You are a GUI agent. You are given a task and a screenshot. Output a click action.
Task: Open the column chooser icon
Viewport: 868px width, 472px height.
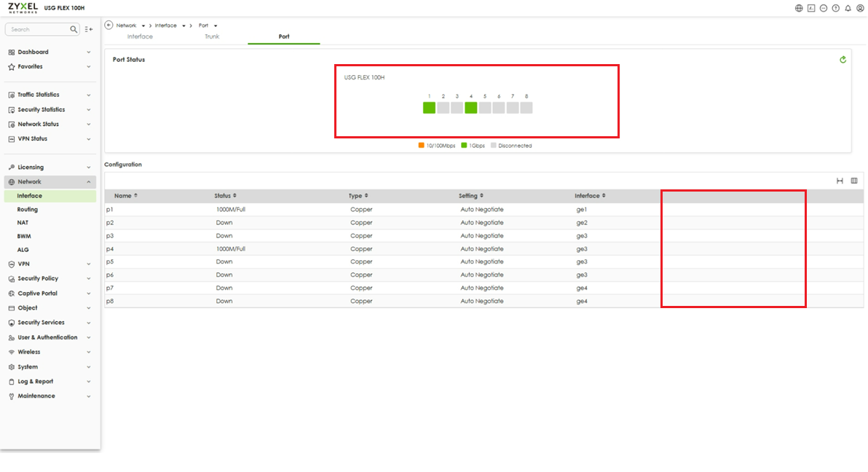[x=854, y=181]
